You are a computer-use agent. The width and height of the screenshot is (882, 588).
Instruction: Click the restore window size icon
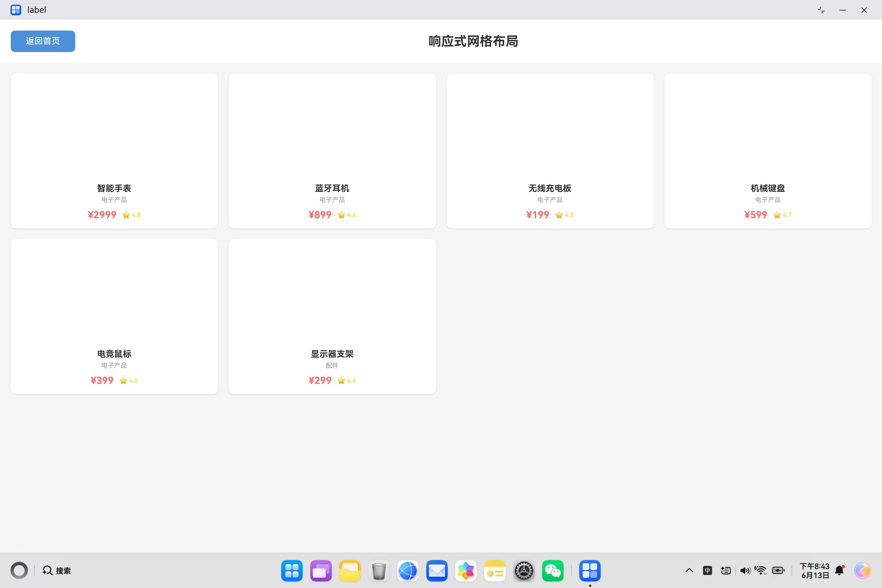point(821,10)
